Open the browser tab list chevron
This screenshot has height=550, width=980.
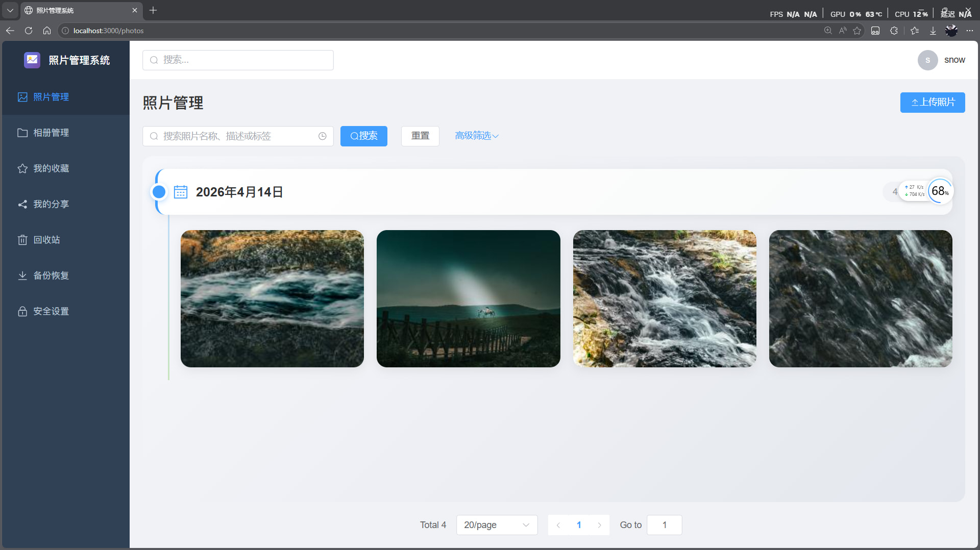[10, 10]
